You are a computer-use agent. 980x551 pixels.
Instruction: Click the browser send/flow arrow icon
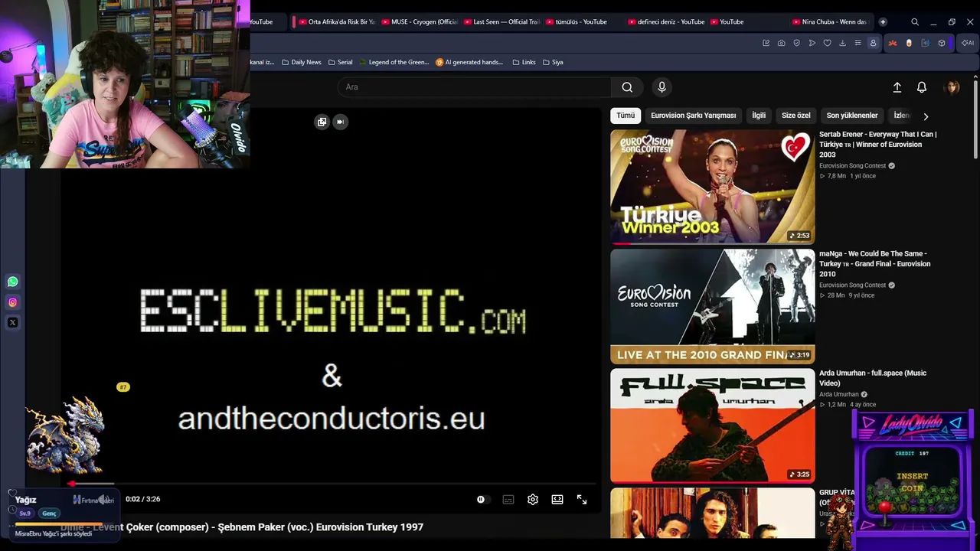tap(812, 43)
